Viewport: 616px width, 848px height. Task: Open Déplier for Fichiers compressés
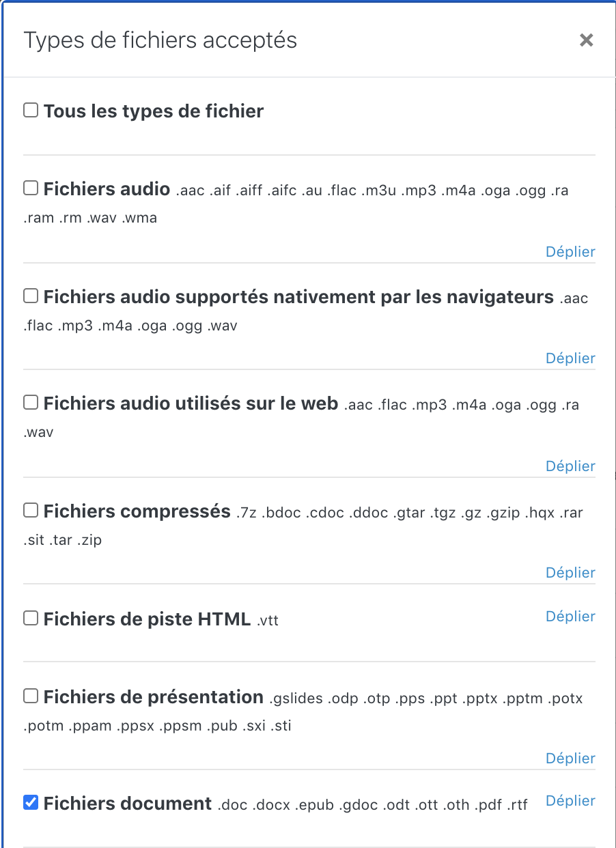pos(570,573)
